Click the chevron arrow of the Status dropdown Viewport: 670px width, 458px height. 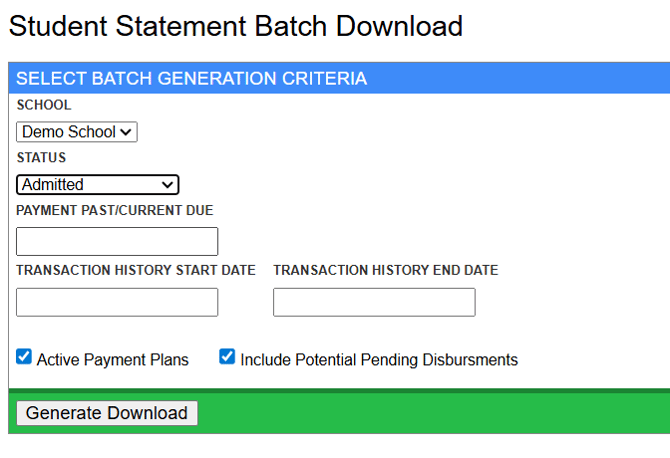[x=169, y=185]
